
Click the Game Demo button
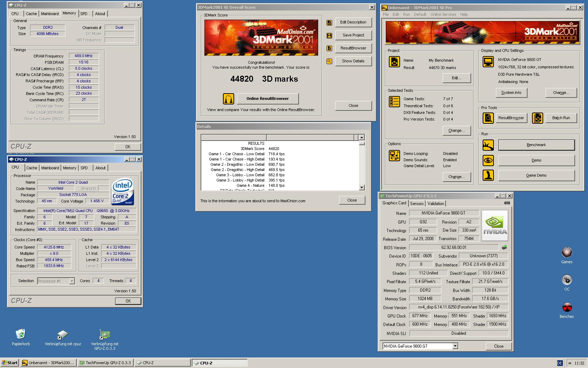(536, 176)
